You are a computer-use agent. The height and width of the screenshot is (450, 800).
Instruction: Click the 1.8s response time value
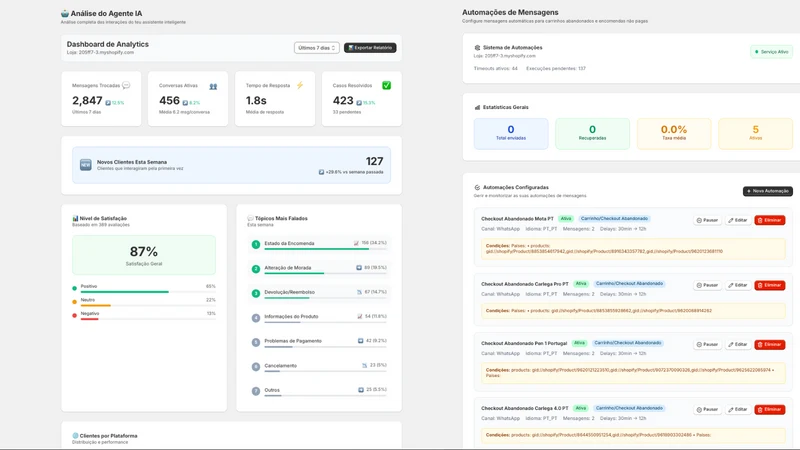[256, 101]
